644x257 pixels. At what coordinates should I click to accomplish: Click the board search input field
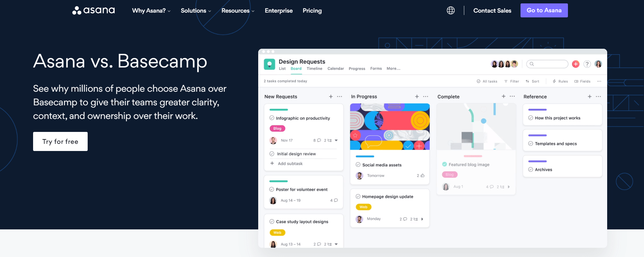point(547,64)
